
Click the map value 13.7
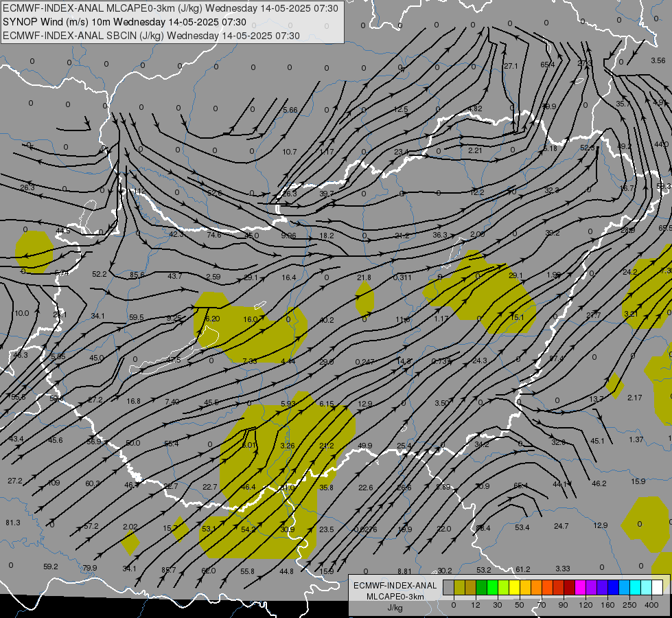pos(596,399)
